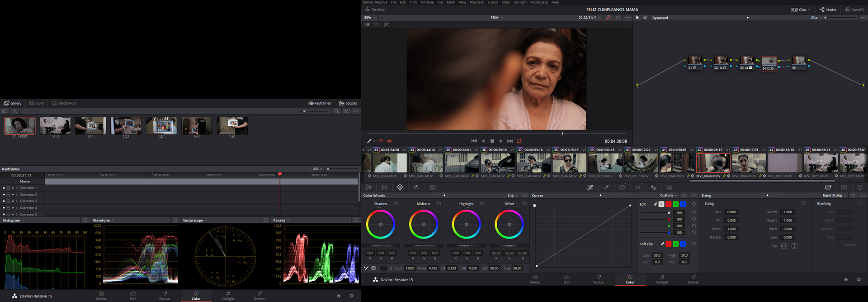Open the Power Window palette icon

click(x=622, y=187)
